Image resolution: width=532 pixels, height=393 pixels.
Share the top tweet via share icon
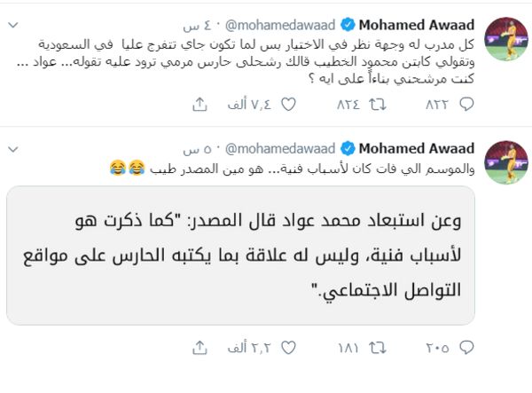coord(199,105)
